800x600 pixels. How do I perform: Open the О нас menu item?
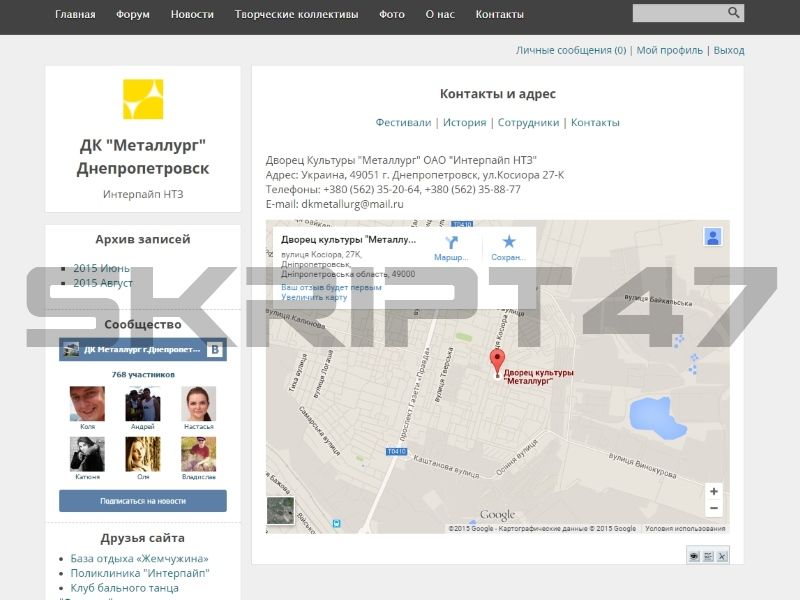pyautogui.click(x=440, y=14)
